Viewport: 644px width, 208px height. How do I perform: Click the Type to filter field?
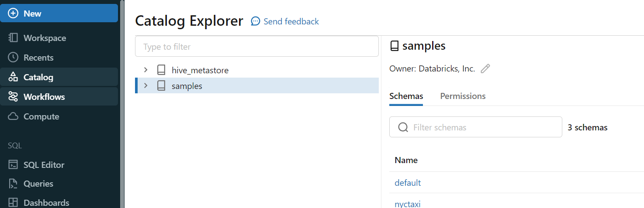256,46
